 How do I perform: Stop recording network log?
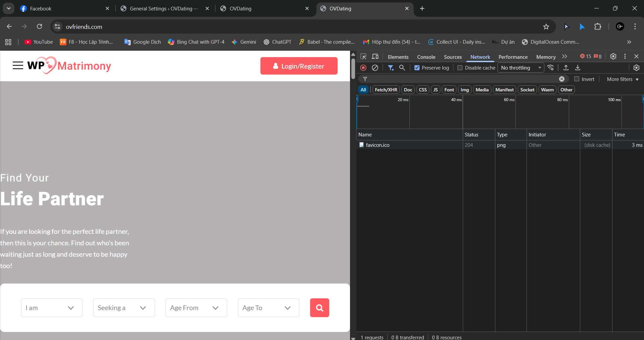363,68
